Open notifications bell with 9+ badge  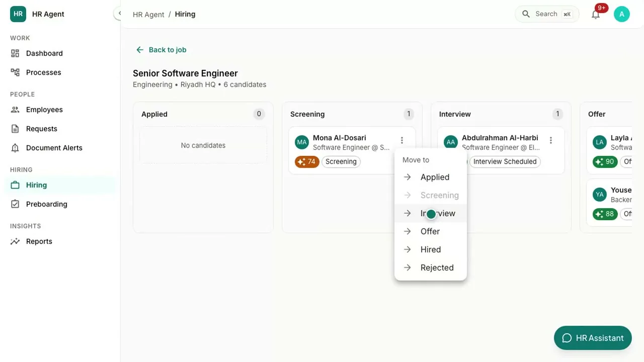tap(596, 14)
